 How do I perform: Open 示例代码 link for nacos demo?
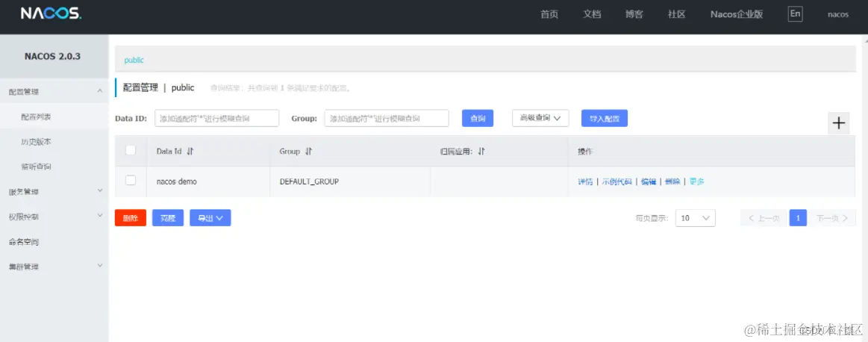(x=616, y=181)
